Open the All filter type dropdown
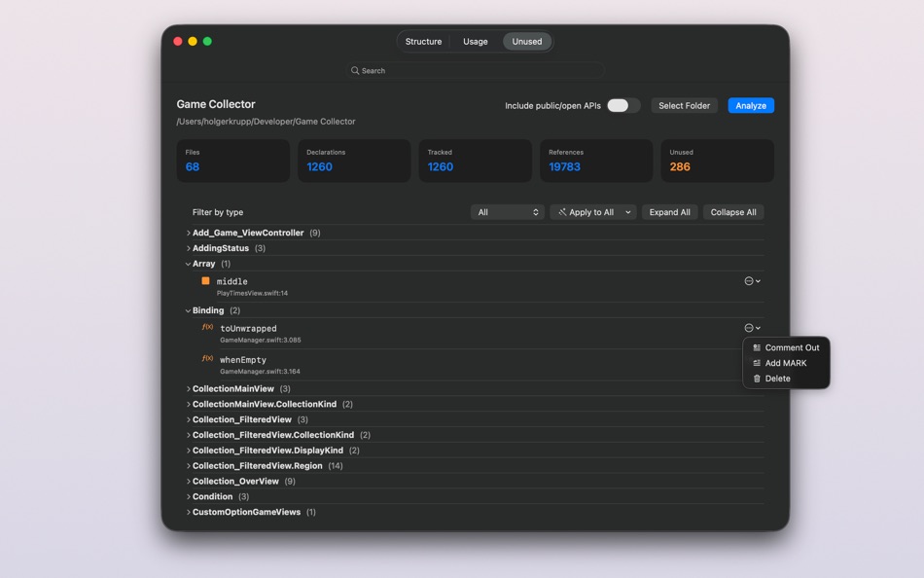The width and height of the screenshot is (924, 578). (510, 212)
